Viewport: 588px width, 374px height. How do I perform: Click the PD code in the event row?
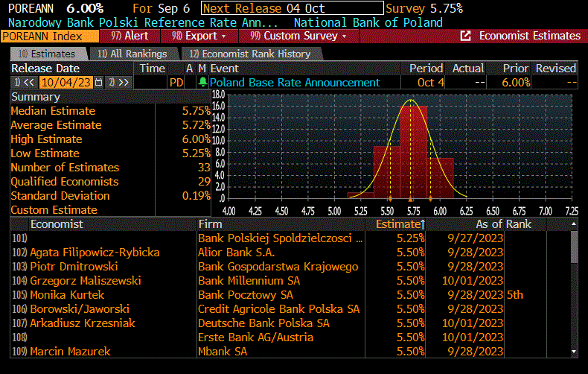[176, 82]
